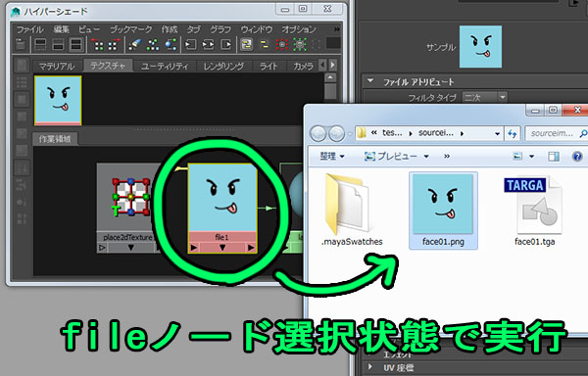This screenshot has height=376, width=588.
Task: Show previous graph in Hypershade
Action: 98,45
